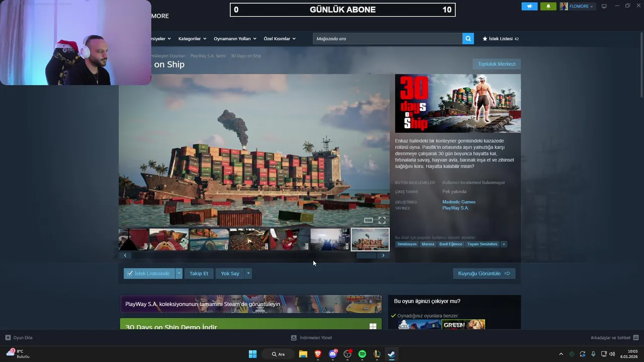Open Brave browser from the taskbar
The image size is (644, 362).
pos(317,354)
